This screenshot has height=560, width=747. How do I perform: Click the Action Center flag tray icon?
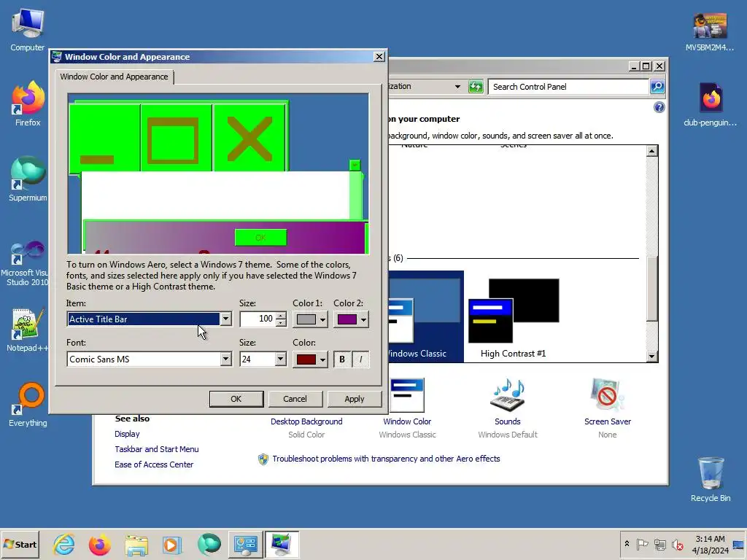point(642,544)
